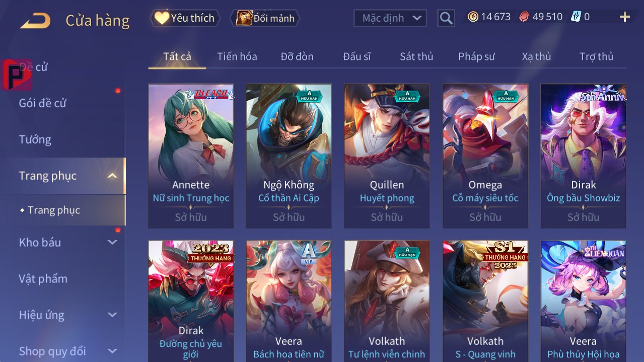Click the red ruby currency icon
This screenshot has width=644, height=362.
click(524, 17)
